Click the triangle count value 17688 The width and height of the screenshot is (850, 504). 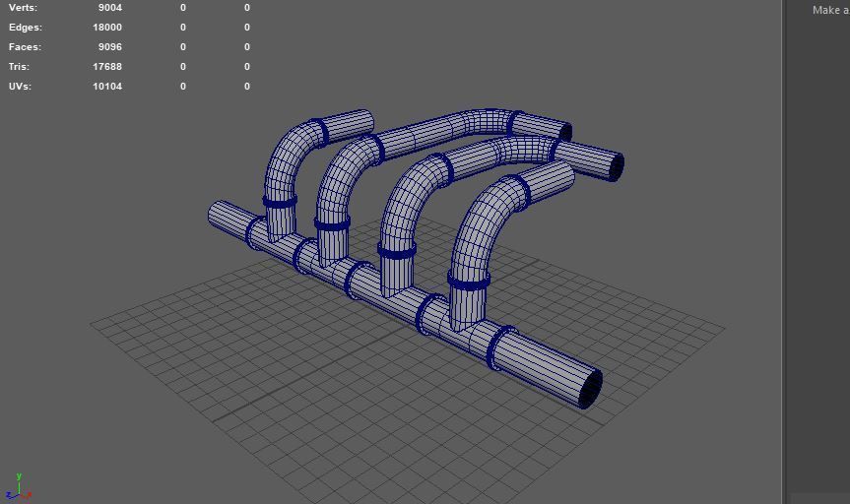[107, 66]
